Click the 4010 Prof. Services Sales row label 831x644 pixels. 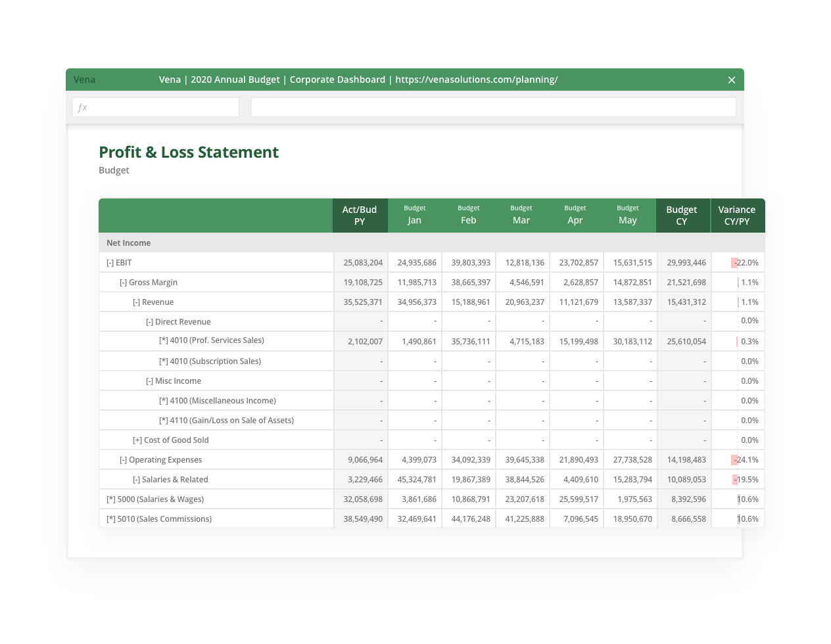click(212, 340)
